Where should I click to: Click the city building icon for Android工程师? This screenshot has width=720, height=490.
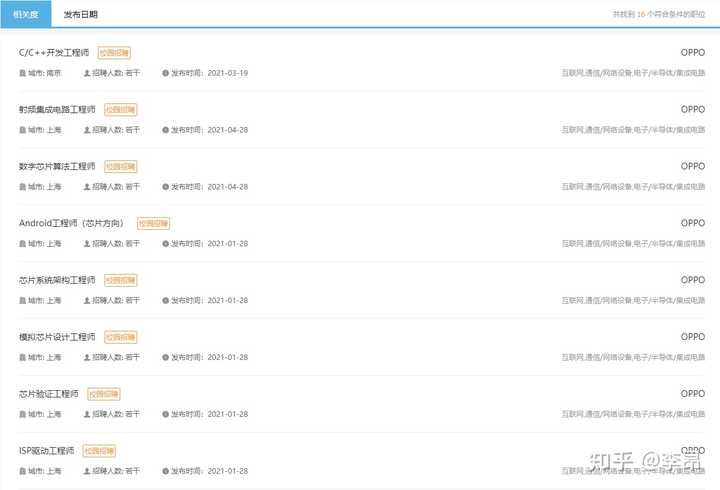22,244
